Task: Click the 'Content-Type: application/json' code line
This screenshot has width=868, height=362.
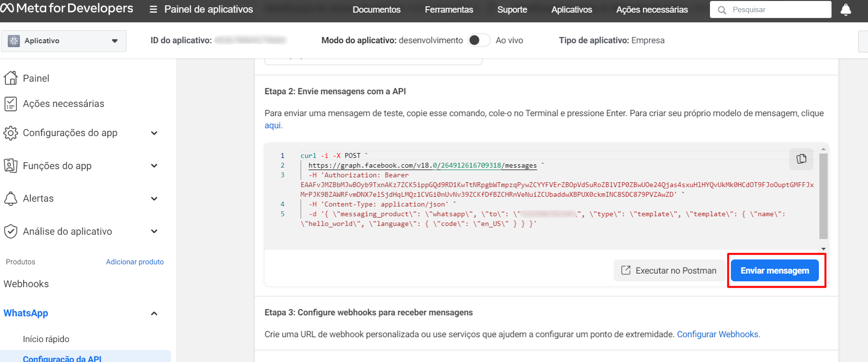Action: 382,204
